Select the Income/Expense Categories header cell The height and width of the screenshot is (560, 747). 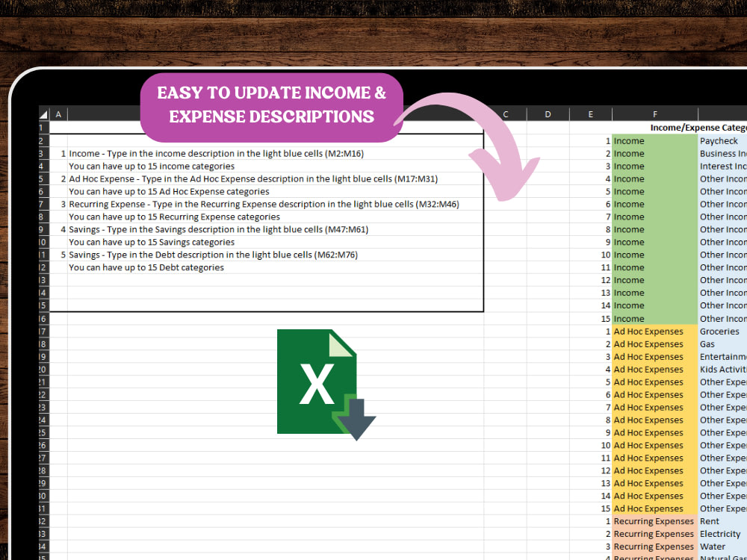click(696, 128)
